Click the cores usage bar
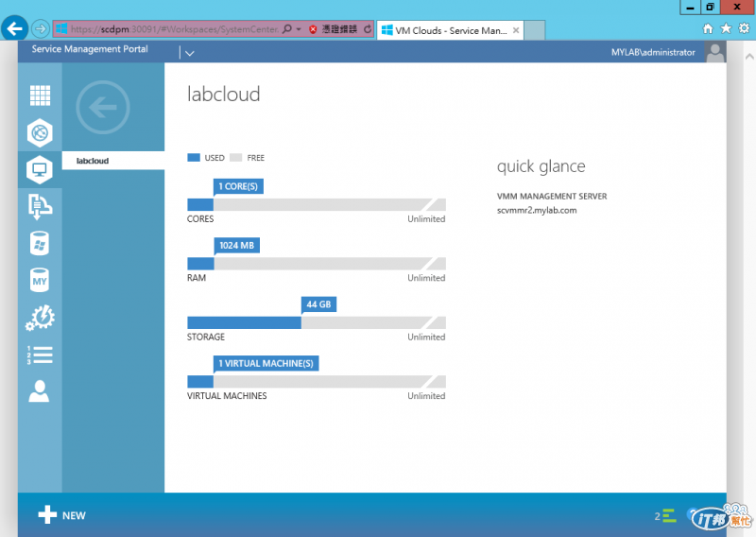The image size is (756, 537). [x=317, y=204]
